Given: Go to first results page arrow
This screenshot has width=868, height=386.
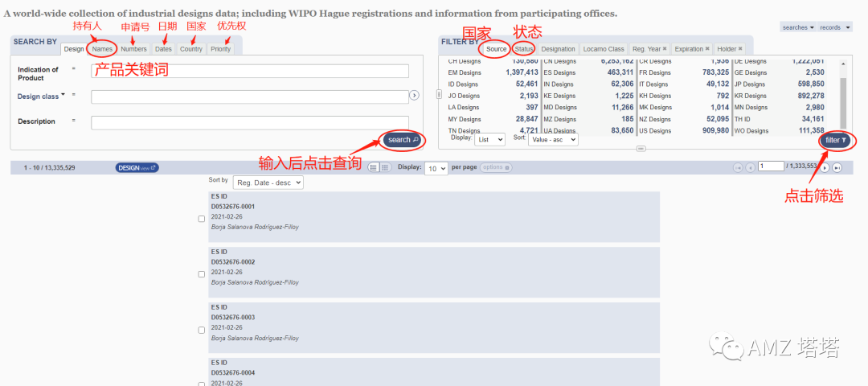Looking at the screenshot, I should pos(737,167).
